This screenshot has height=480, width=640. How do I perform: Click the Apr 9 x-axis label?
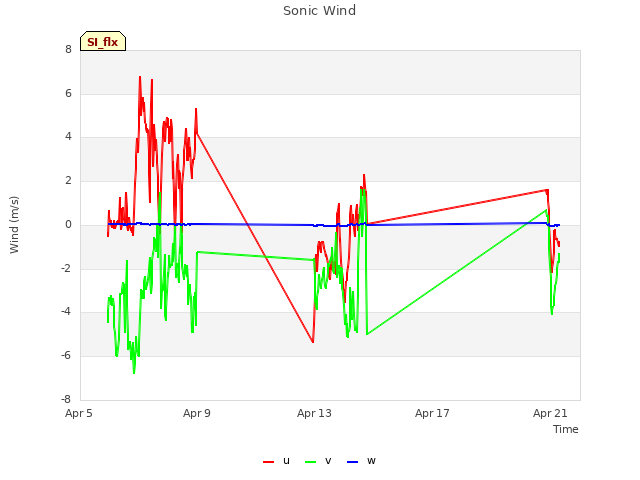click(x=197, y=413)
